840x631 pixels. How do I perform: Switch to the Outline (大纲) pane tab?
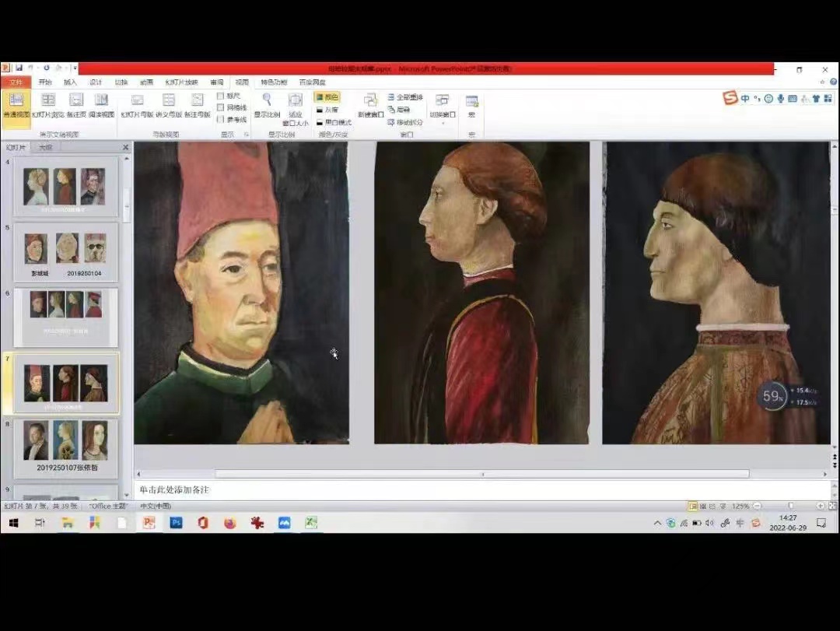click(x=45, y=147)
